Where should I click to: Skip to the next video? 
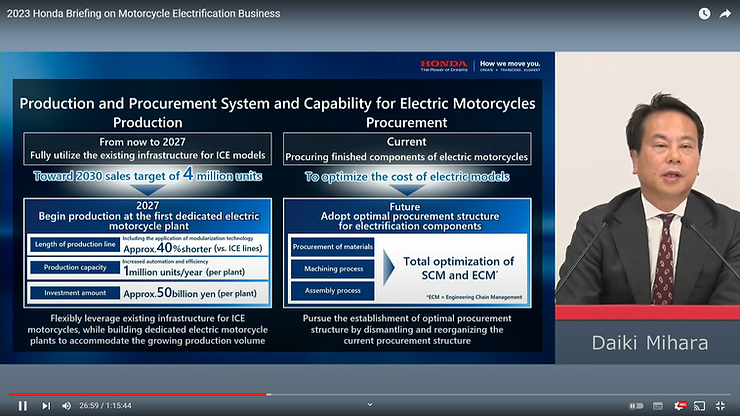[46, 406]
